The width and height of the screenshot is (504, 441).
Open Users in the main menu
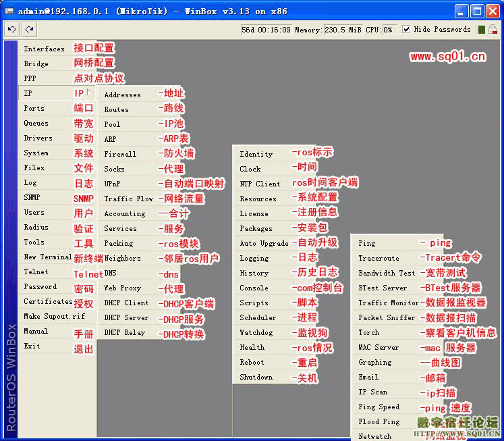click(57, 212)
